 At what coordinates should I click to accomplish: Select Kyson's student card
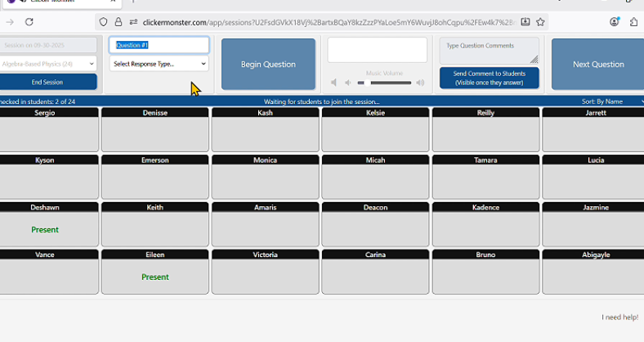tap(48, 177)
